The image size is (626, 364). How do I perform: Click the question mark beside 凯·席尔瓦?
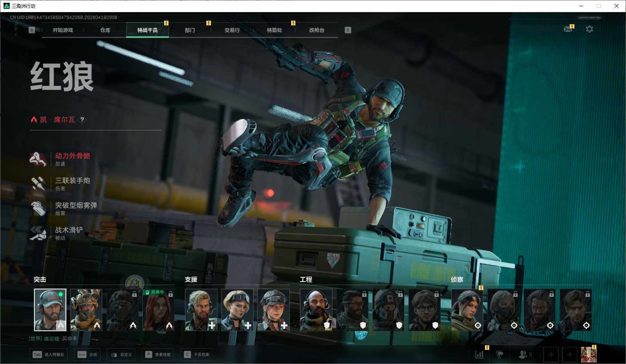(x=82, y=120)
